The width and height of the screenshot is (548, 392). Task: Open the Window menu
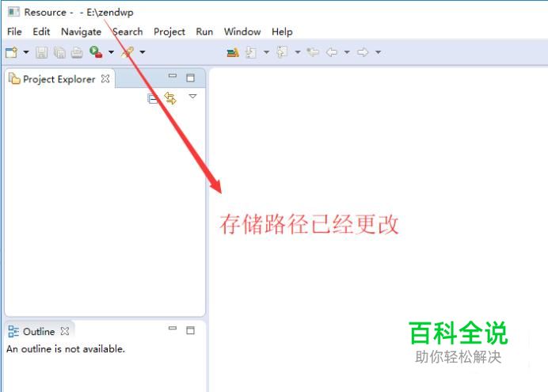(242, 32)
